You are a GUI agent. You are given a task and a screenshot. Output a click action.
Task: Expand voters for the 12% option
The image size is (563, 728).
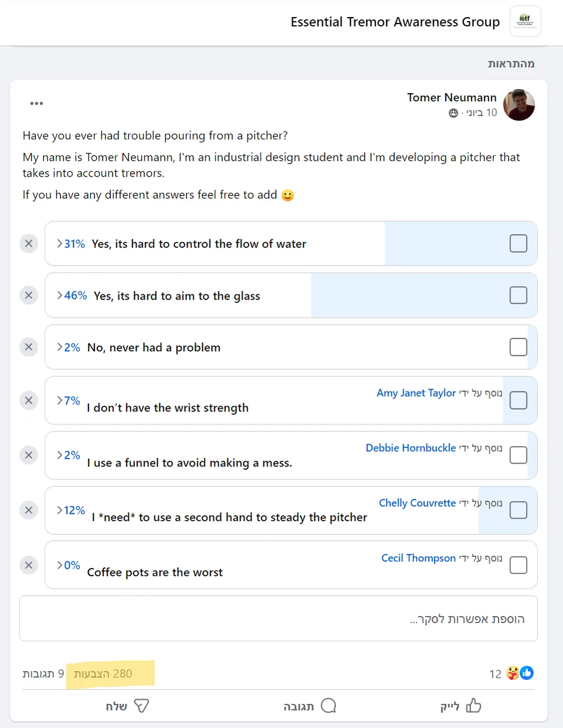tap(71, 510)
